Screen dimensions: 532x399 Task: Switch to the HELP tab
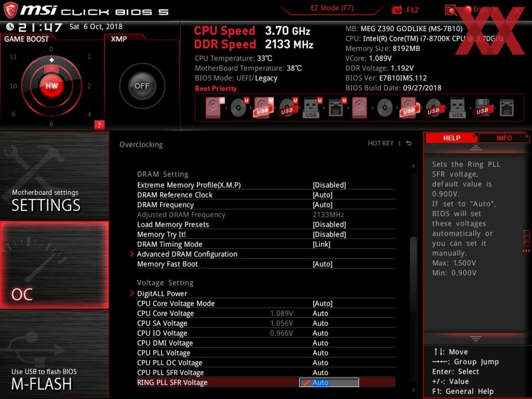451,138
